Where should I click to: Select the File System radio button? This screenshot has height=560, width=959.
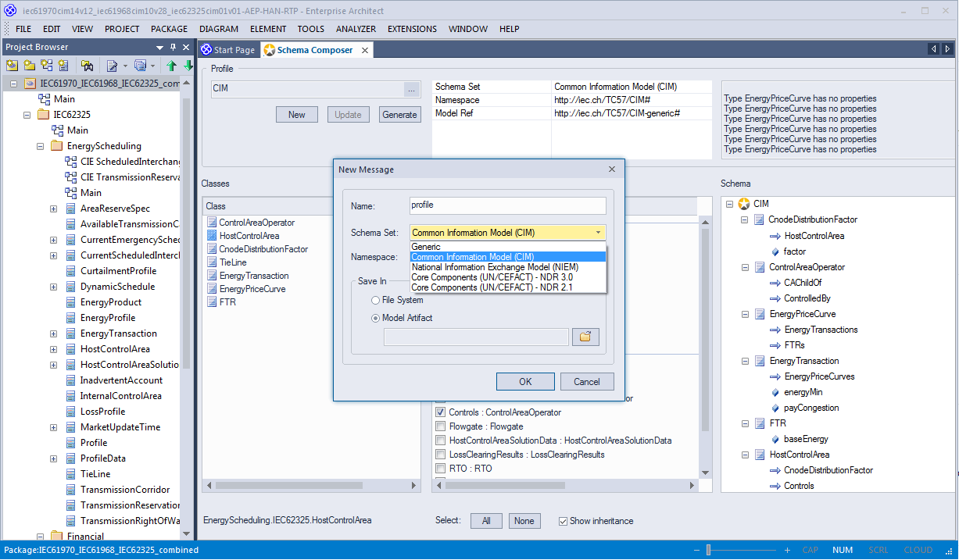click(x=376, y=300)
